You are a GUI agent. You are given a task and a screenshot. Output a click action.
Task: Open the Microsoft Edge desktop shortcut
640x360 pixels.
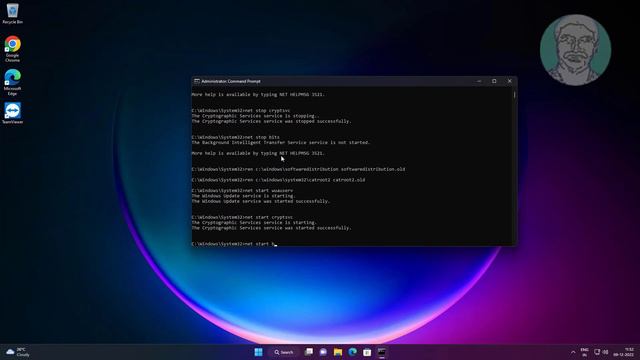[x=12, y=82]
